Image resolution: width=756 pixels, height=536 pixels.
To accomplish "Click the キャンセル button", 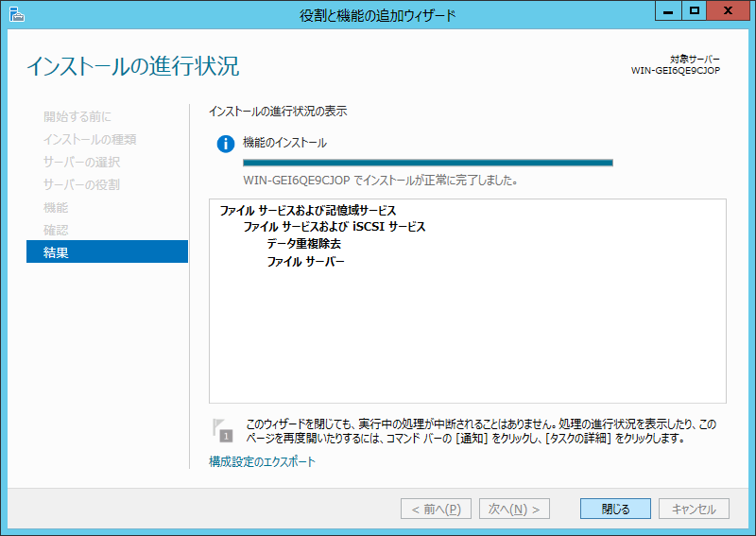I will click(x=694, y=509).
